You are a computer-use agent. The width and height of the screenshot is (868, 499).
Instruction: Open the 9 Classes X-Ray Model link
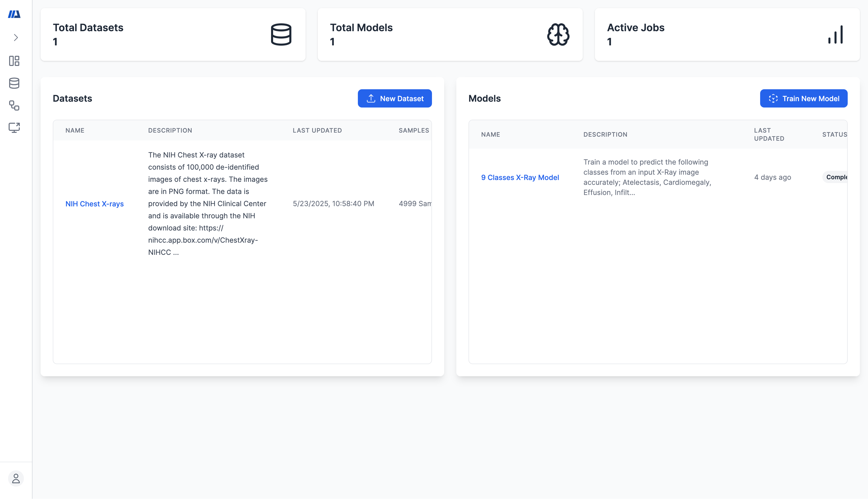520,177
